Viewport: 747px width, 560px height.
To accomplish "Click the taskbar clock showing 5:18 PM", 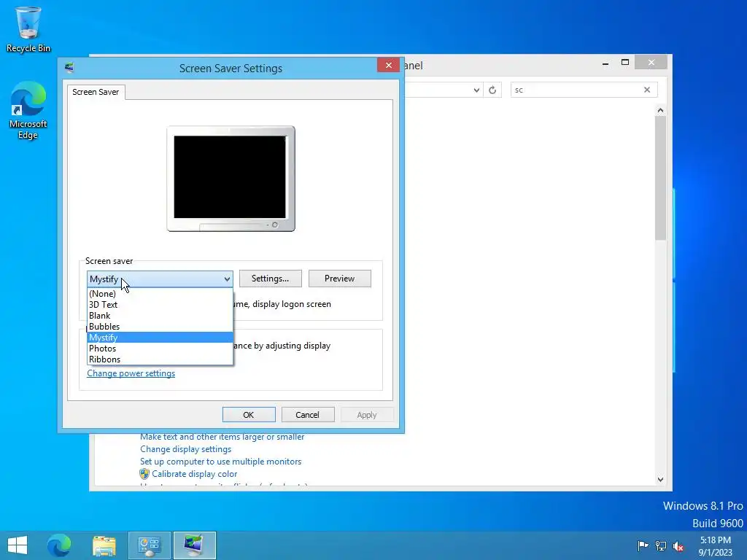I will pyautogui.click(x=716, y=545).
